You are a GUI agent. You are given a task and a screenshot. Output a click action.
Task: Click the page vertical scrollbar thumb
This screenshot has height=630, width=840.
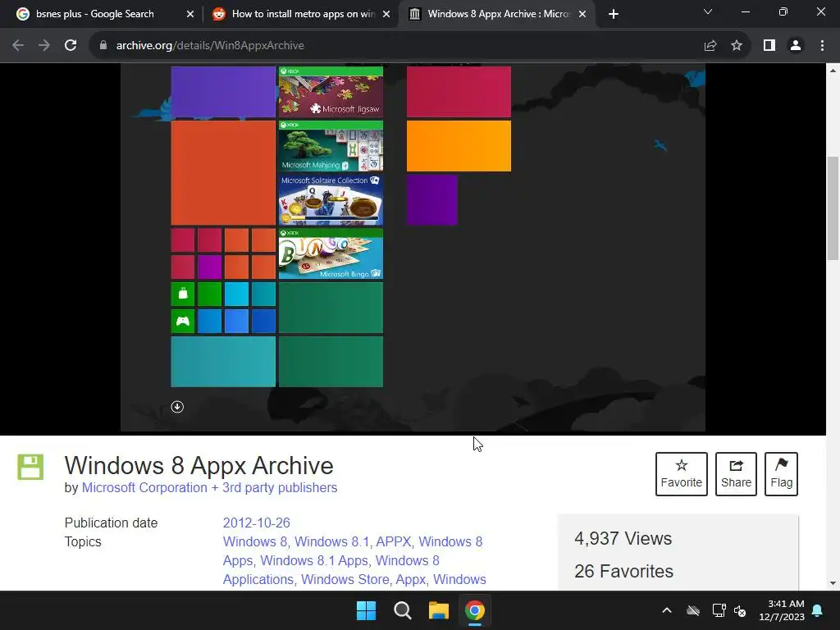(x=833, y=208)
